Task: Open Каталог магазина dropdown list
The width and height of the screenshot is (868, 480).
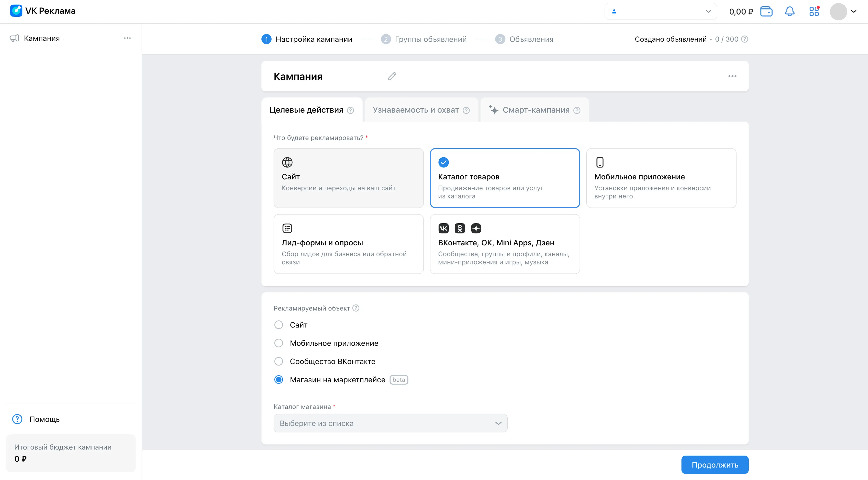Action: (390, 423)
